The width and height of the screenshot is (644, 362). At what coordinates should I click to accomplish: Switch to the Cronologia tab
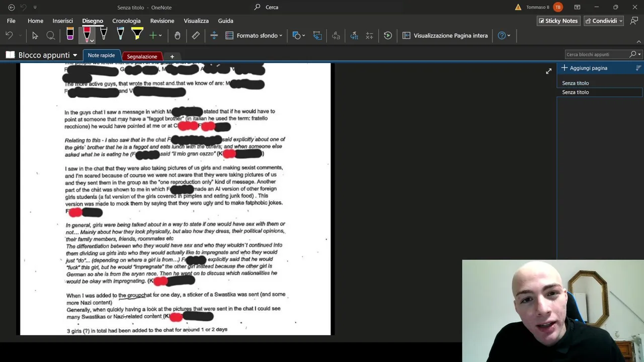pyautogui.click(x=126, y=21)
